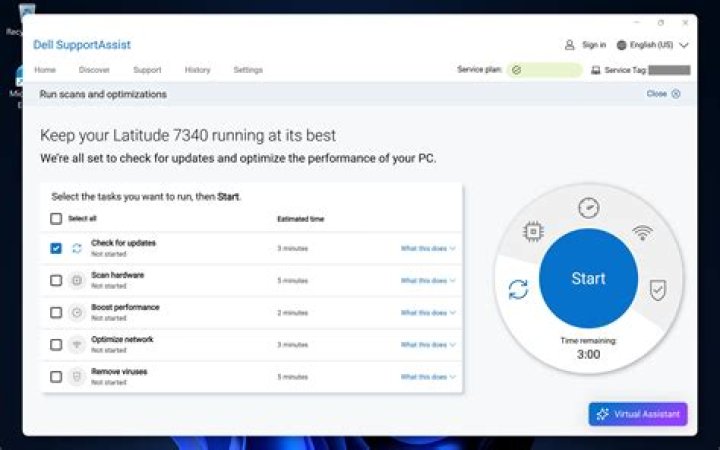This screenshot has height=450, width=720.
Task: Open the Virtual Assistant chat
Action: (x=638, y=414)
